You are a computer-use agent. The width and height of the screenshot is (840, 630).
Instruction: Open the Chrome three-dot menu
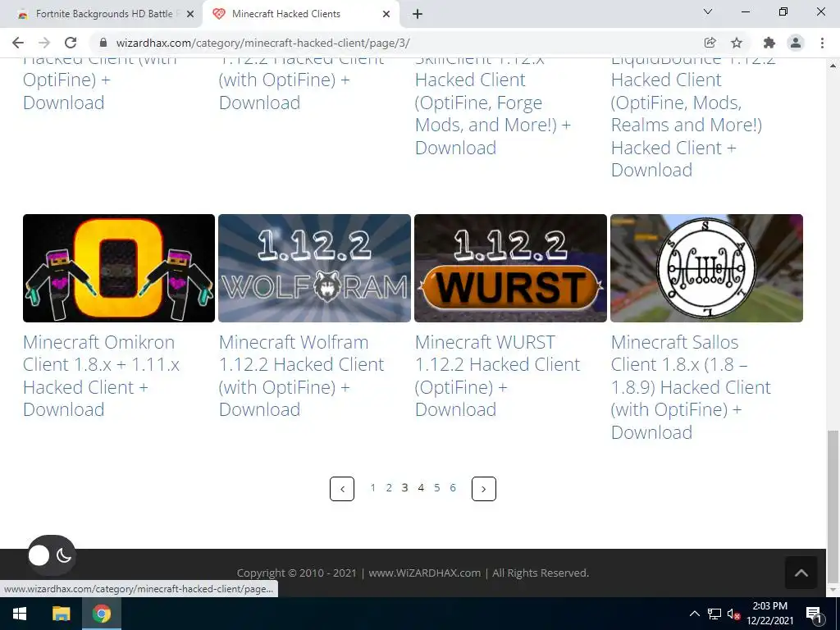(x=822, y=43)
